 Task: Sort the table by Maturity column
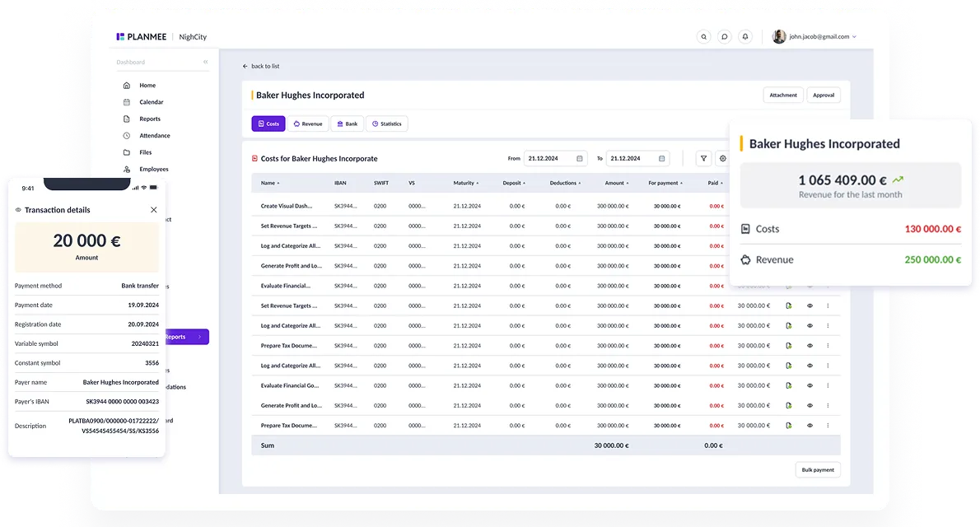coord(466,183)
